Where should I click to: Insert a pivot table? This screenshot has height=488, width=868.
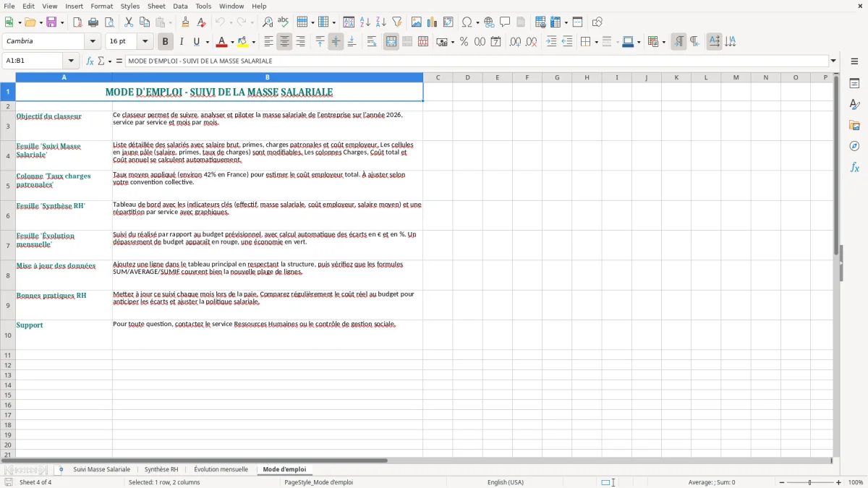coord(448,22)
